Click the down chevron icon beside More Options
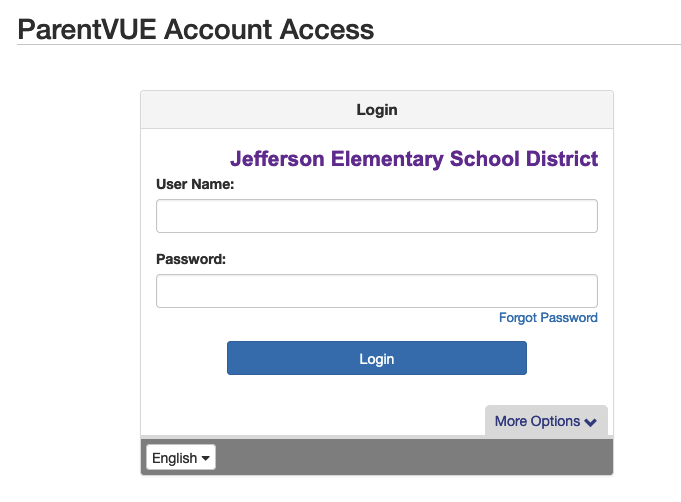Screen dimensions: 681x502 tap(590, 422)
